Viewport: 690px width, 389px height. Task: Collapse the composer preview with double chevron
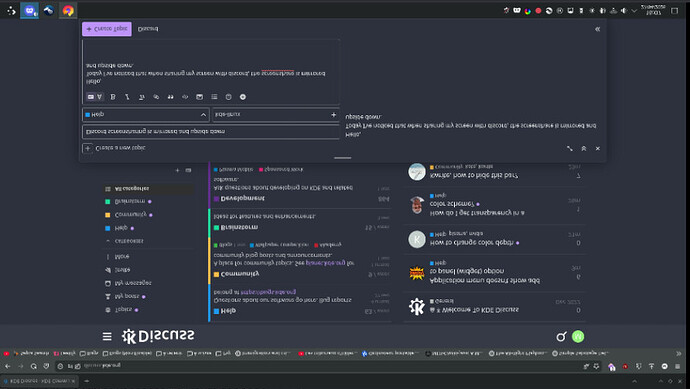597,29
